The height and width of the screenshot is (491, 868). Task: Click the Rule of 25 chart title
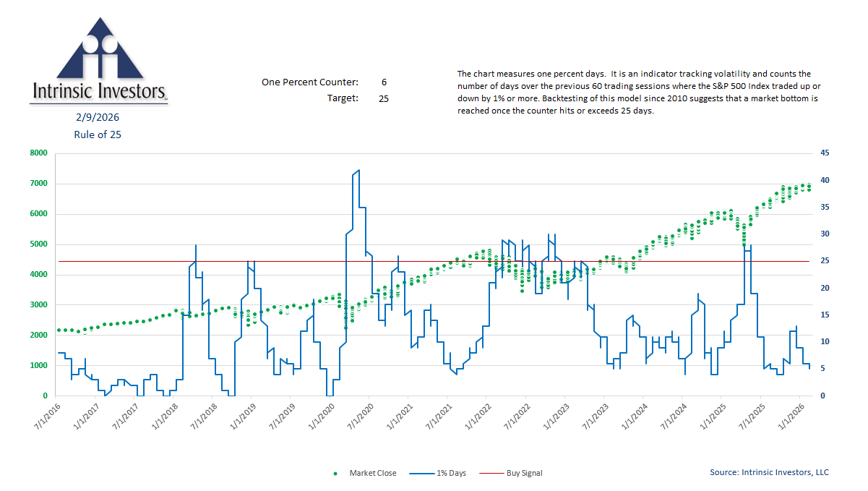[x=98, y=135]
